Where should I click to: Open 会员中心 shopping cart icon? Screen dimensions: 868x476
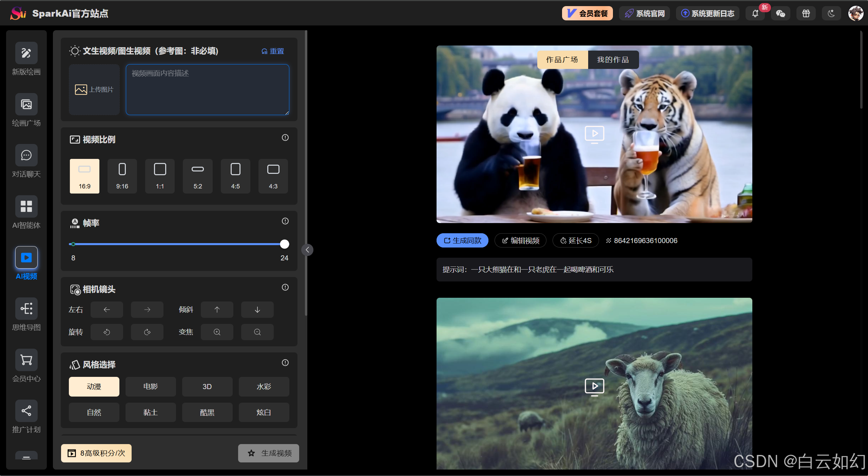click(x=26, y=360)
